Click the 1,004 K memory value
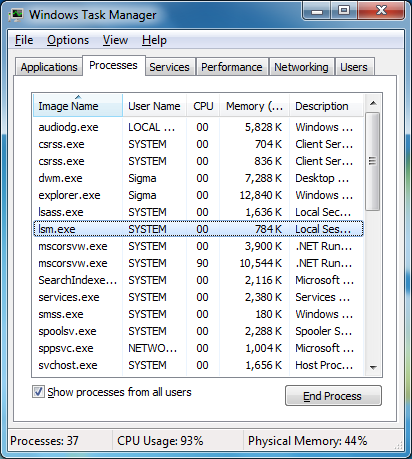 [x=264, y=348]
